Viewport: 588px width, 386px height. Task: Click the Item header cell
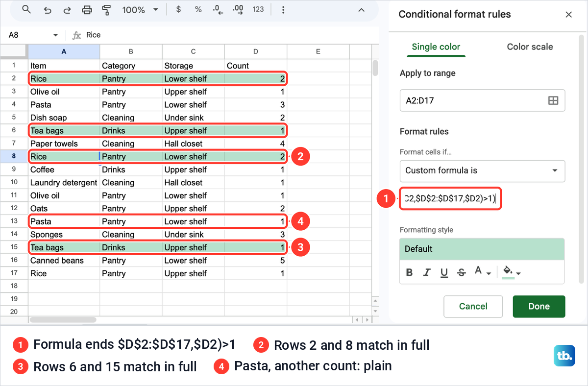pos(64,66)
